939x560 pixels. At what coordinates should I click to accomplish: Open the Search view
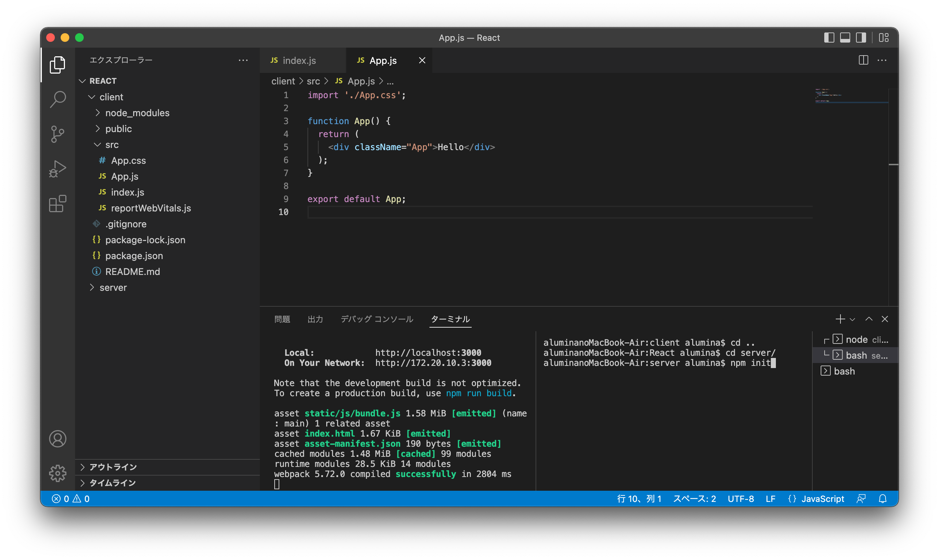pyautogui.click(x=57, y=99)
